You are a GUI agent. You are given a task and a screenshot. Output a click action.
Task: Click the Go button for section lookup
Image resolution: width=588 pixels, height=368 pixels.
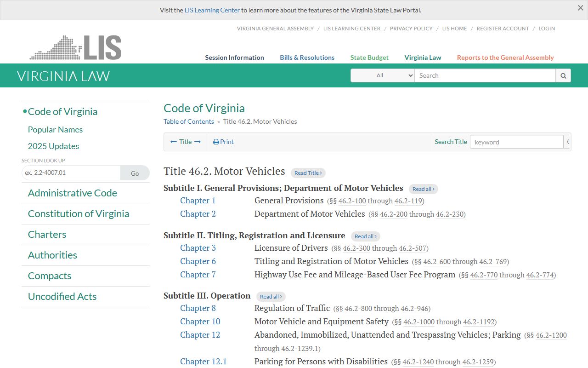point(135,173)
